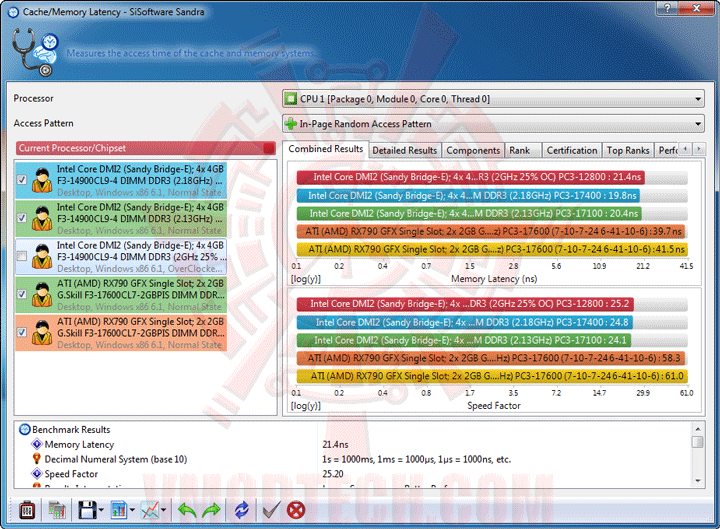Click the copy results chart icon

(x=57, y=510)
